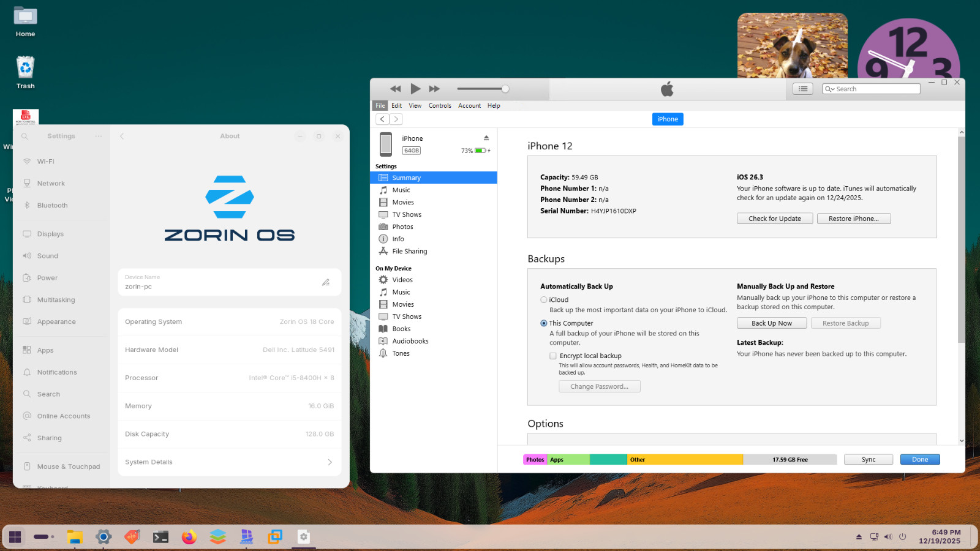The image size is (980, 551).
Task: Open the terminal from the taskbar
Action: 160,537
